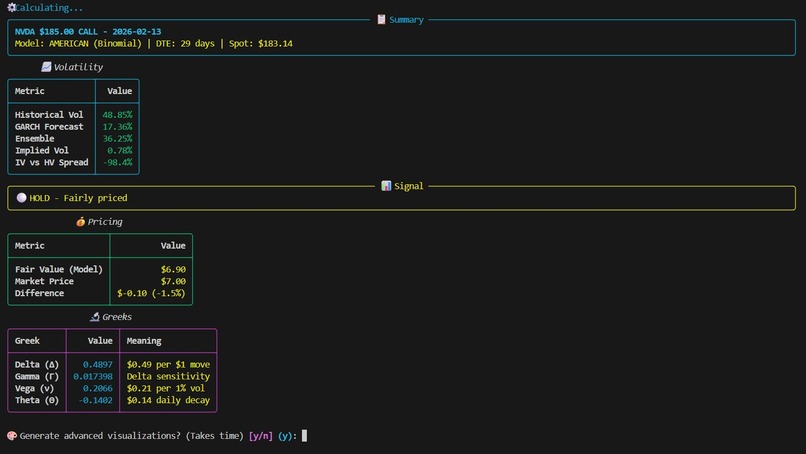Click the Ensemble row label
The image size is (806, 454).
(x=34, y=138)
